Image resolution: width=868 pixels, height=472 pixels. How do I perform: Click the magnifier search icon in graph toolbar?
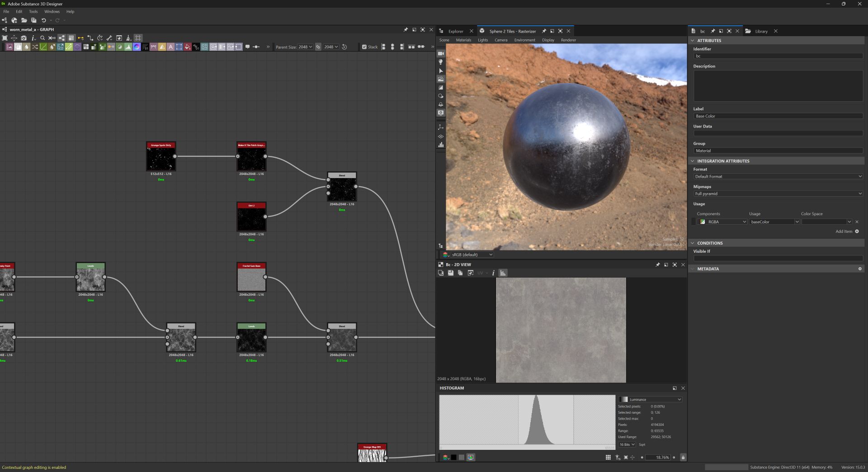(42, 38)
